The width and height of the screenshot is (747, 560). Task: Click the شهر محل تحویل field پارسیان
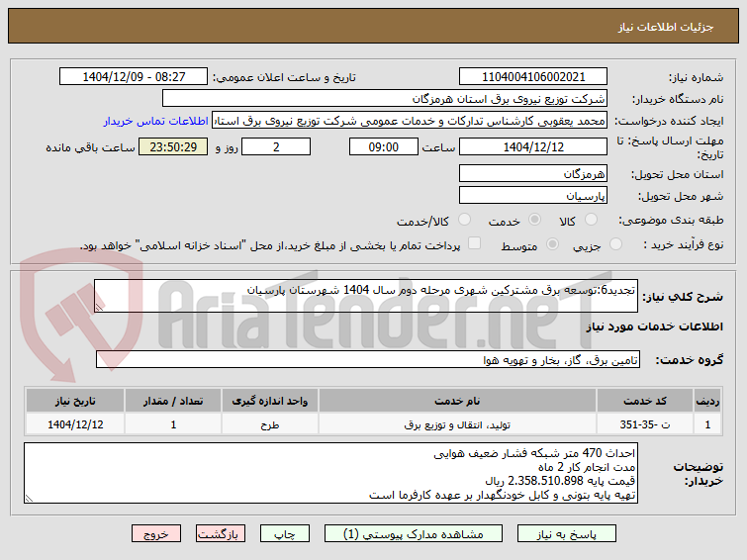coord(533,195)
